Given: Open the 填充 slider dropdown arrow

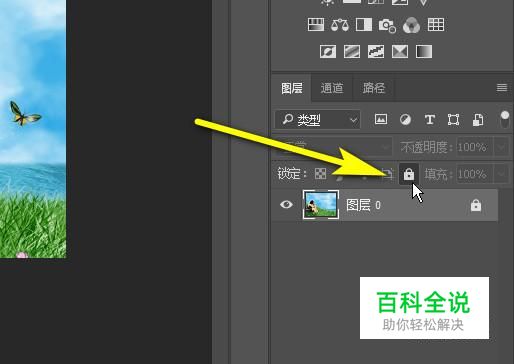Looking at the screenshot, I should coord(501,174).
